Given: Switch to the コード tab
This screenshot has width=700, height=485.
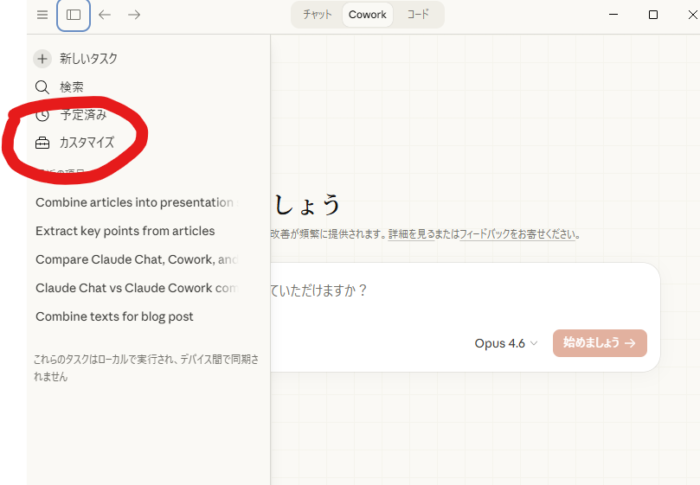Looking at the screenshot, I should 417,15.
